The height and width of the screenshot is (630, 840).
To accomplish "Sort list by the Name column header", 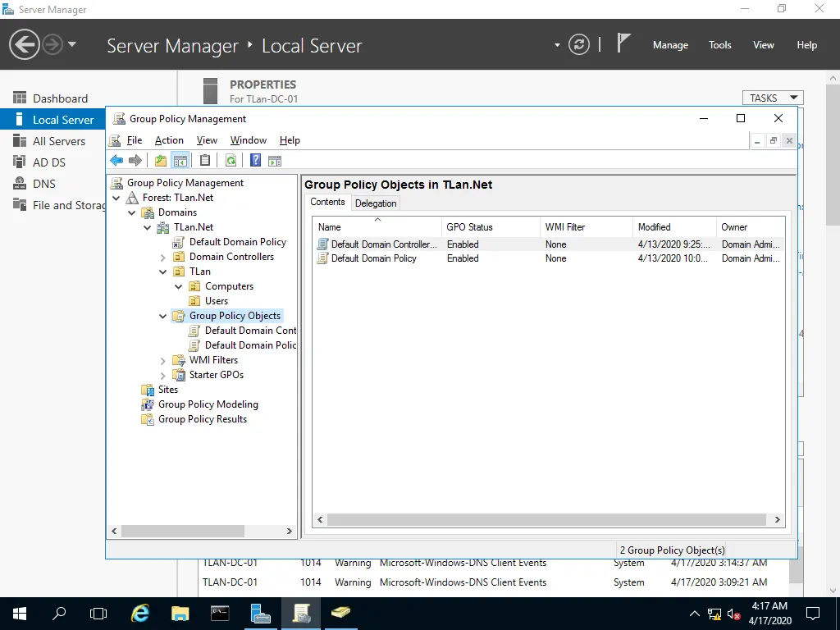I will tap(377, 227).
